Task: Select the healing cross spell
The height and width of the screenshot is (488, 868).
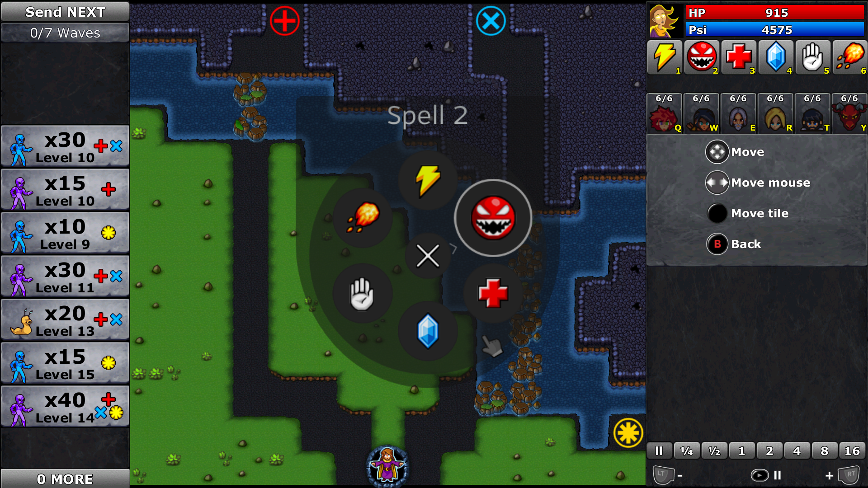Action: (x=492, y=291)
